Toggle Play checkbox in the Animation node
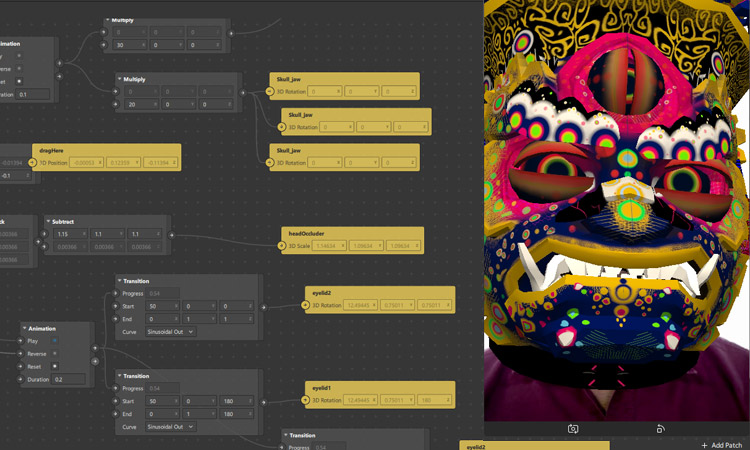This screenshot has height=450, width=750. (55, 340)
